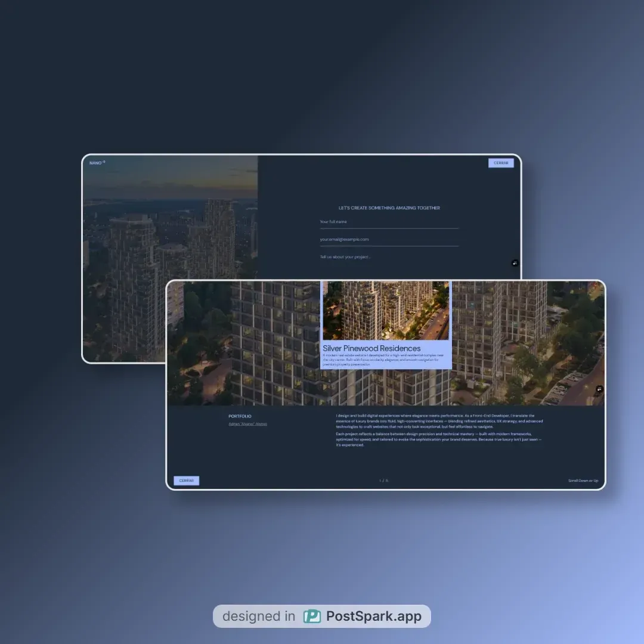This screenshot has width=644, height=644.
Task: Focus the your.email@example.com input field
Action: click(389, 240)
